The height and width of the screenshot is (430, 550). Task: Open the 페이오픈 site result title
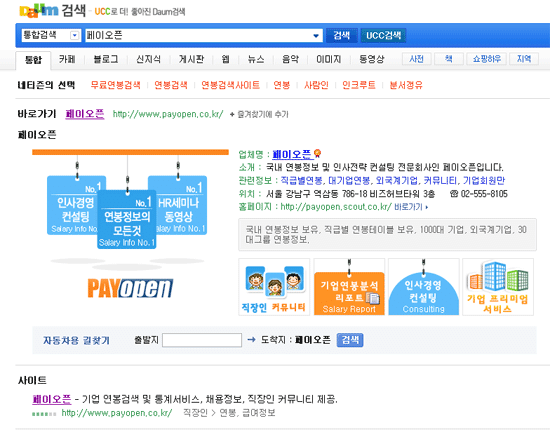pyautogui.click(x=52, y=399)
